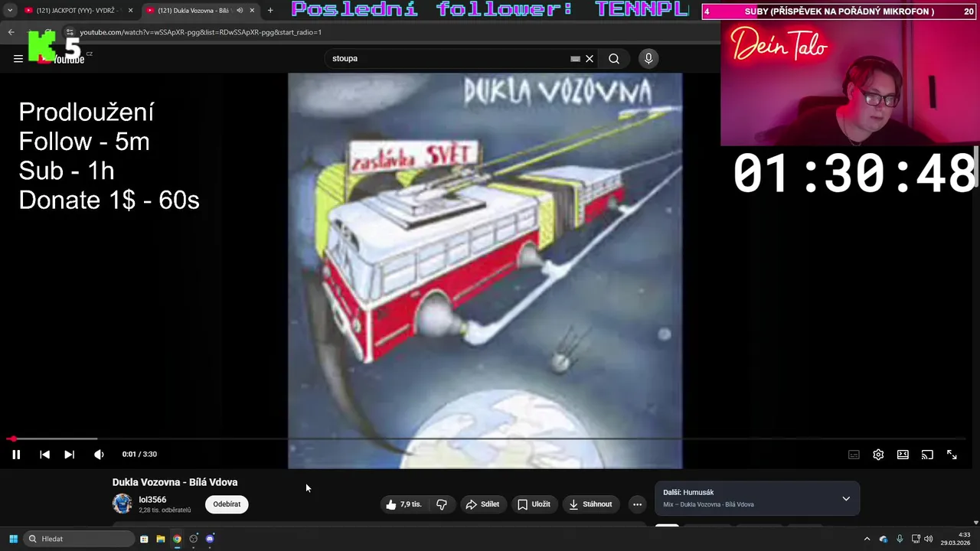Close the JACKPOT (YYY) tab
Image resolution: width=980 pixels, height=551 pixels.
[130, 11]
